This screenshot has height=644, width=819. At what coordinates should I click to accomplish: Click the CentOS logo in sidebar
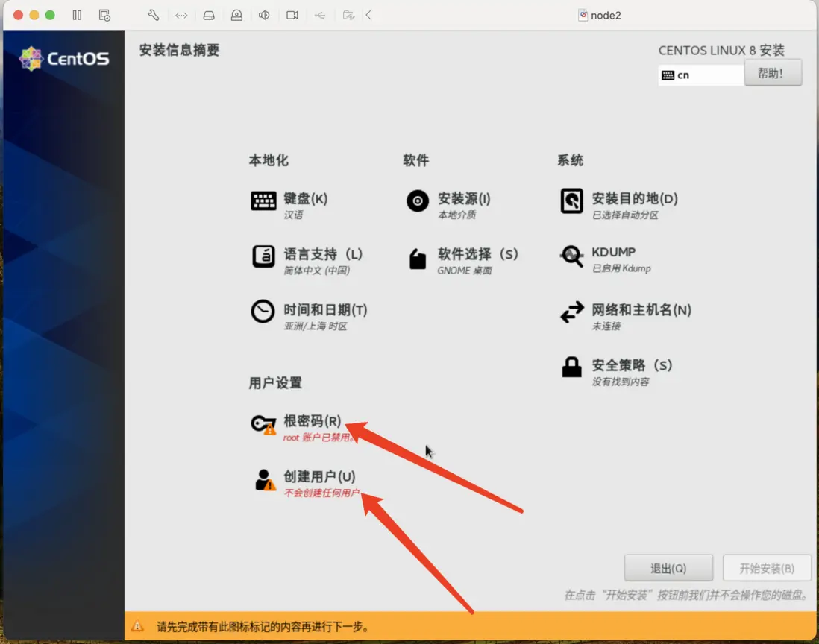coord(64,58)
